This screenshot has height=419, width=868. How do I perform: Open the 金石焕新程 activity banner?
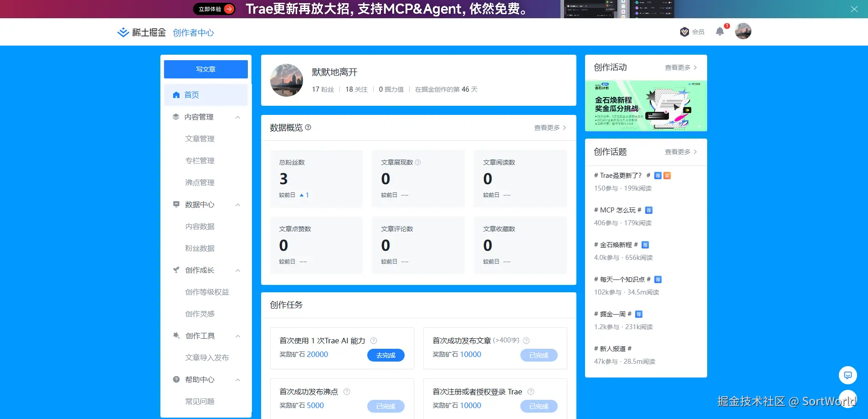[646, 106]
